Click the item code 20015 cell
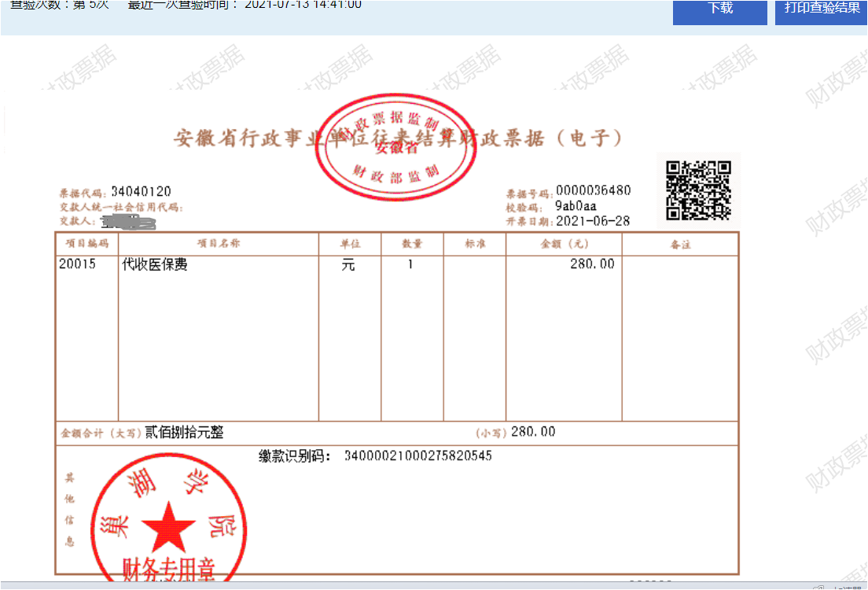Screen dimensions: 868x590 tap(77, 264)
